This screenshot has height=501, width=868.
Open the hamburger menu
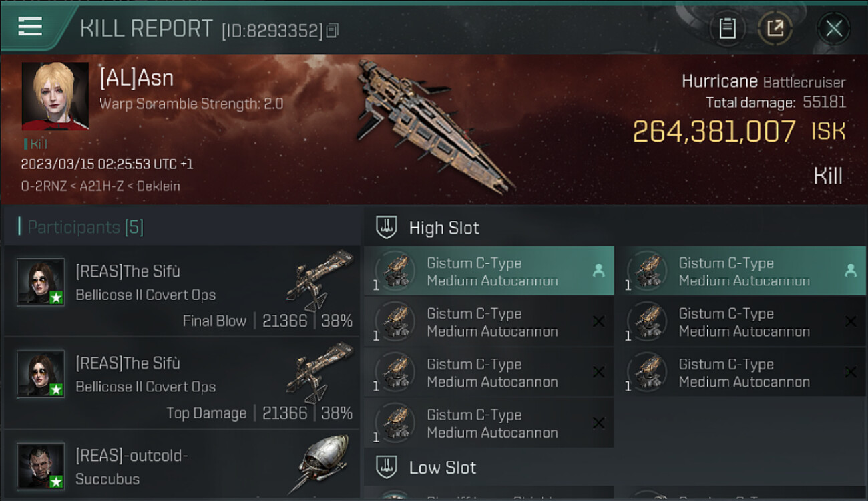click(x=30, y=27)
